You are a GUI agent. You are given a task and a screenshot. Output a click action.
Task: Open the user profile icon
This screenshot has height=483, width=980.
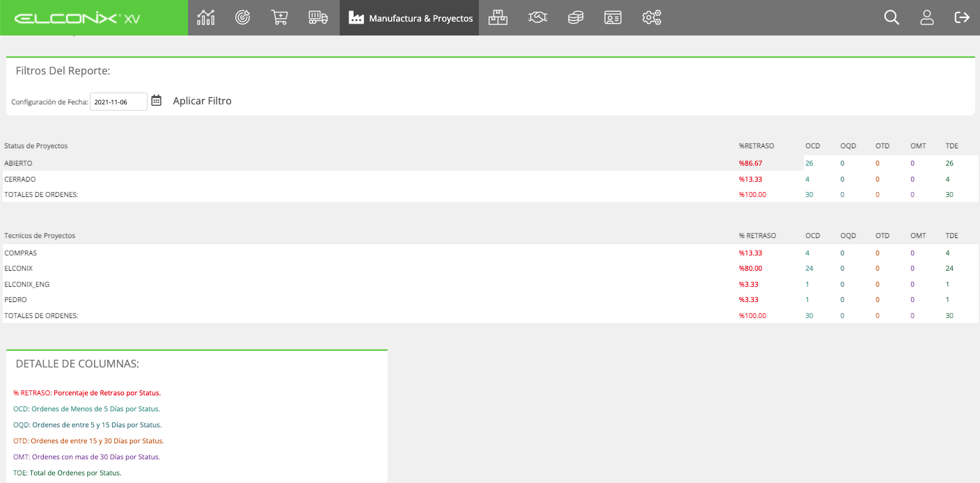click(927, 17)
